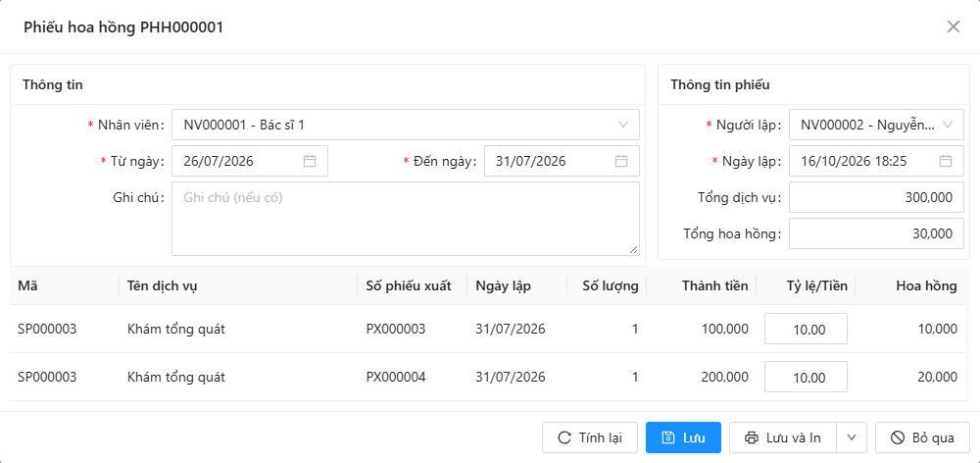This screenshot has width=980, height=463.
Task: Close the Phiếu hoa hồng dialog
Action: [954, 26]
